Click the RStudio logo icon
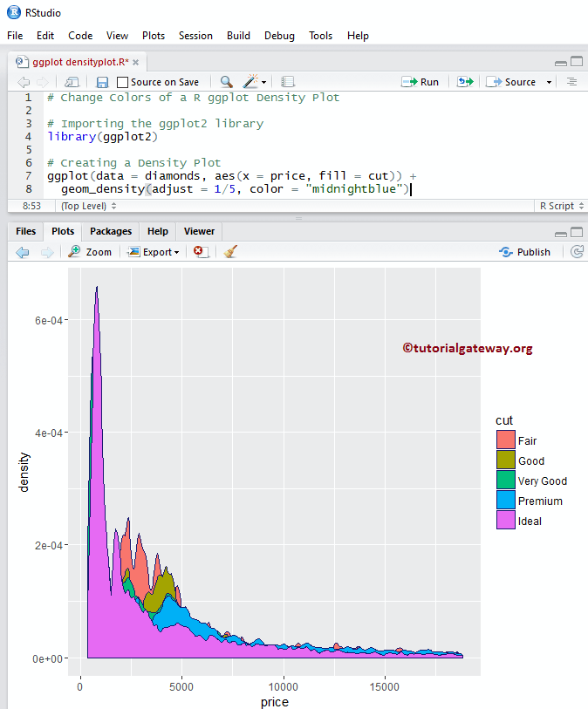 14,13
